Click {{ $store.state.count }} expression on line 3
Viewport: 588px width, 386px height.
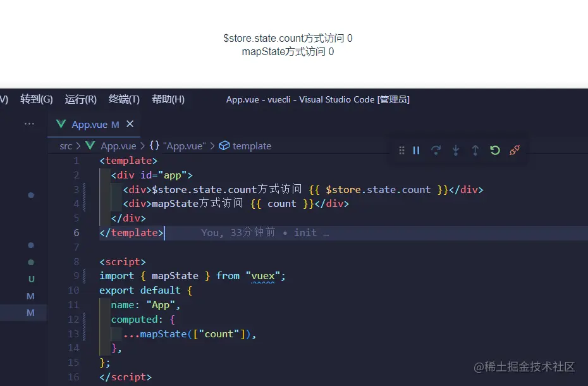[378, 190]
